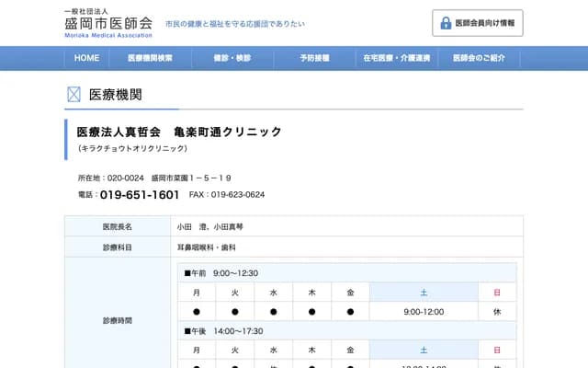Click the lock icon for member information
588x368 pixels.
pos(446,23)
